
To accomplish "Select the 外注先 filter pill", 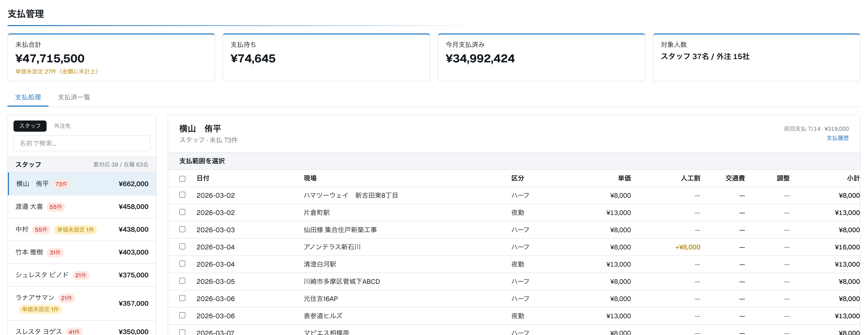I will click(x=62, y=126).
